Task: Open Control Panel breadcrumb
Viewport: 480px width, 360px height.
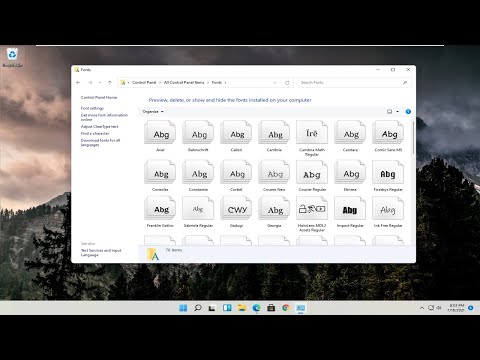Action: click(x=144, y=82)
